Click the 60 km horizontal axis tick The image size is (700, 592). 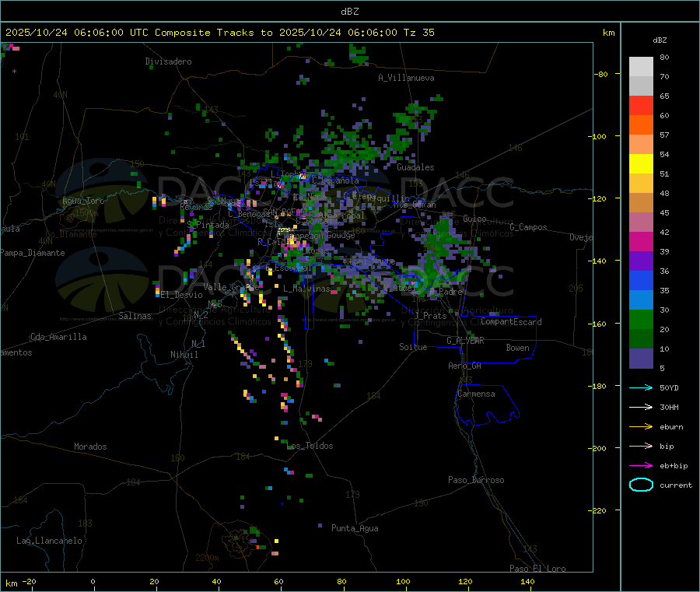pos(278,581)
